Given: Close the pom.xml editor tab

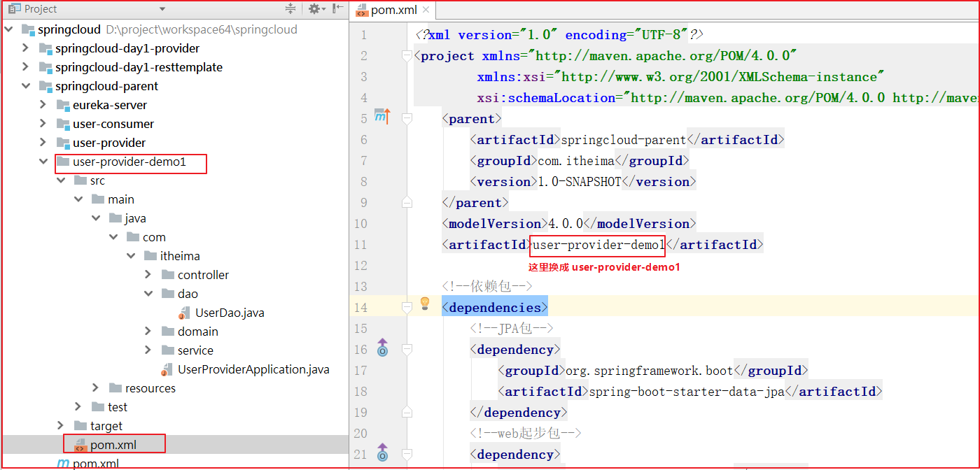Looking at the screenshot, I should (x=425, y=10).
